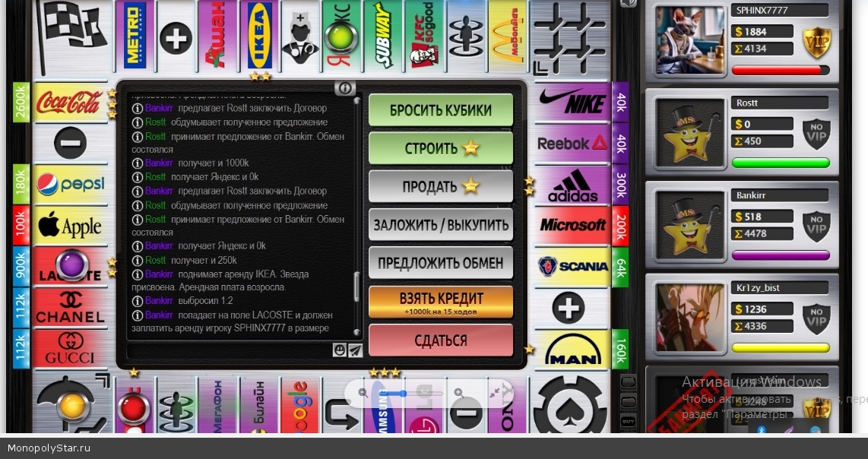Click the 300k price tag beside adidas
This screenshot has width=868, height=459.
pyautogui.click(x=620, y=185)
